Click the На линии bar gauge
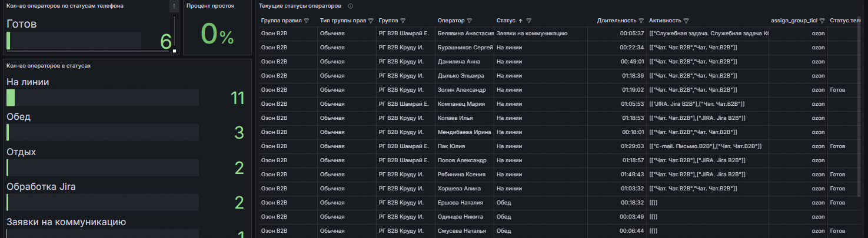The image size is (868, 238). 102,98
